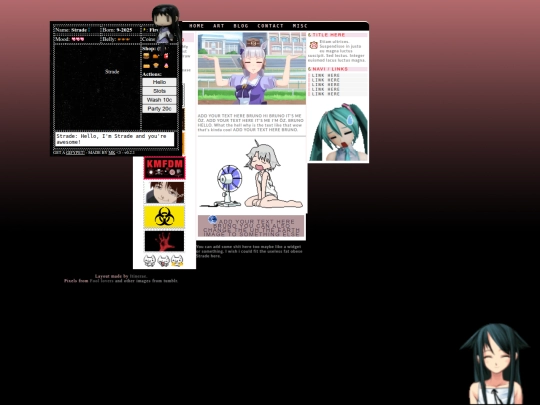
Task: Follow the GifyPet link in widget footer
Action: (x=75, y=153)
